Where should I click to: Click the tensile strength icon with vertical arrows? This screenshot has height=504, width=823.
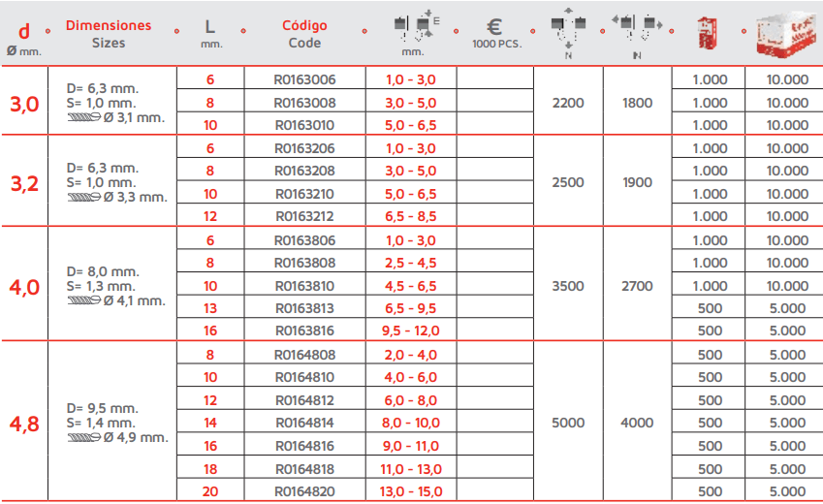point(568,29)
